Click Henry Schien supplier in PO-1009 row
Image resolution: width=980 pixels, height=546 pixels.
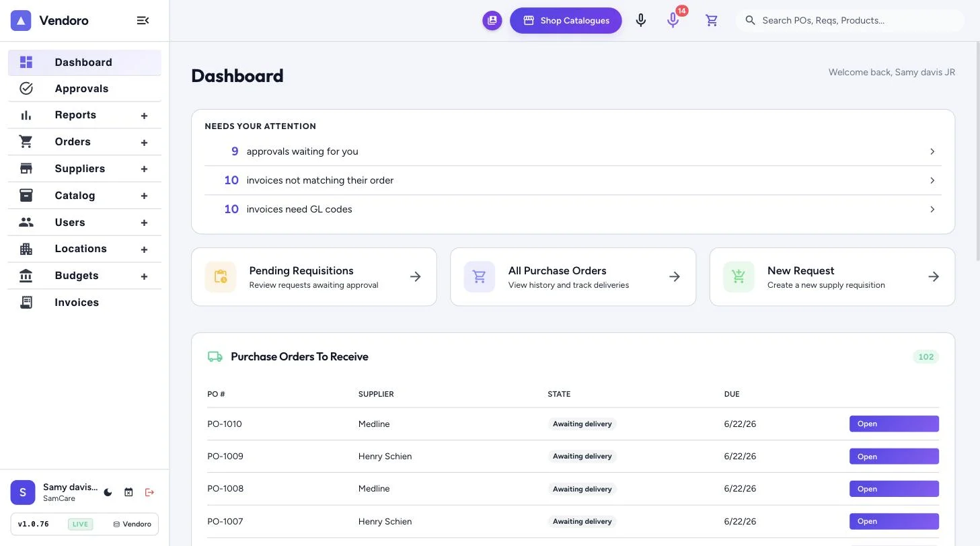click(x=385, y=457)
